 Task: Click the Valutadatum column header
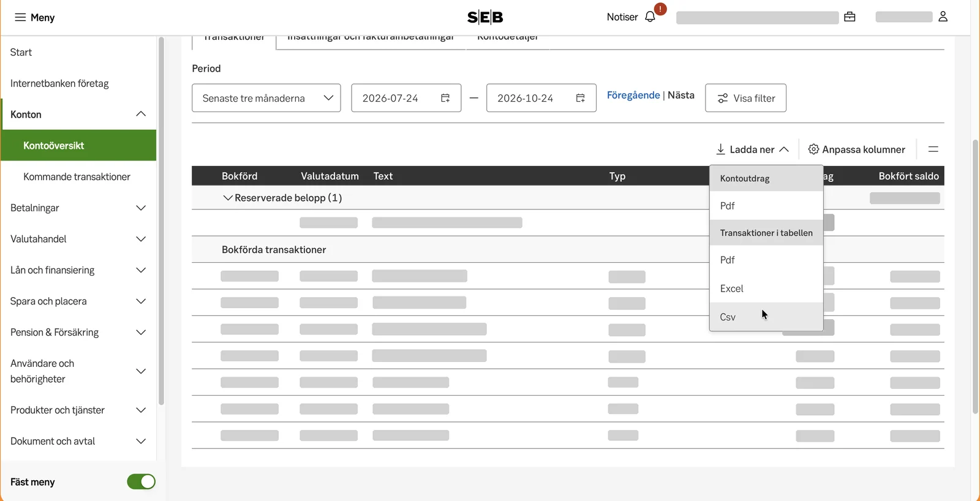tap(330, 176)
